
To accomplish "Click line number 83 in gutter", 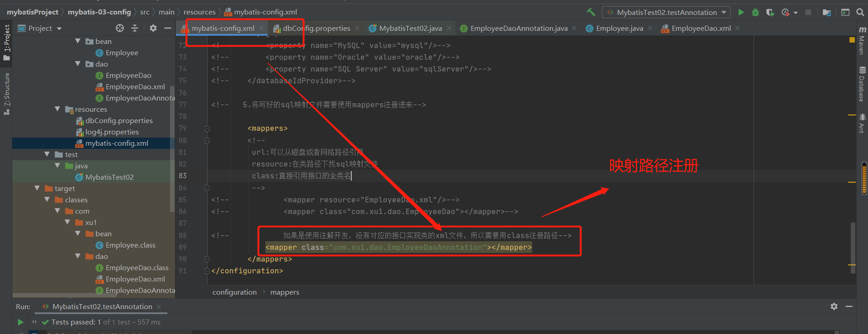I will pyautogui.click(x=183, y=176).
